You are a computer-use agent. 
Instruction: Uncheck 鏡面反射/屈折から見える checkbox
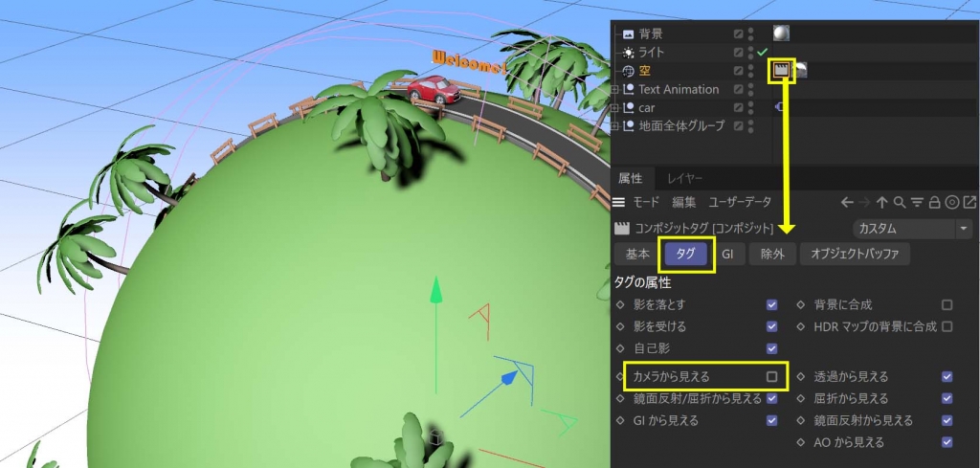click(772, 399)
